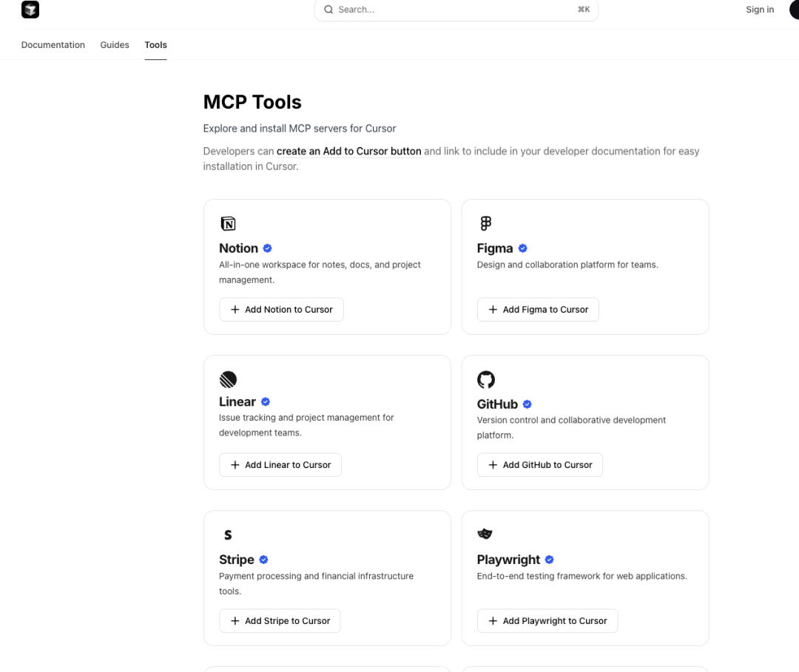
Task: Click the Sign in link
Action: (760, 10)
